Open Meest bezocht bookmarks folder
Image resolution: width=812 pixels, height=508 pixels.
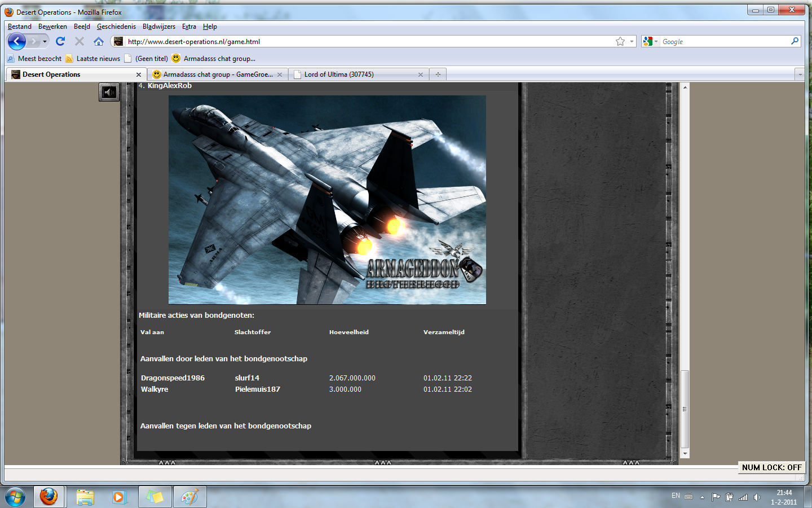(x=34, y=58)
